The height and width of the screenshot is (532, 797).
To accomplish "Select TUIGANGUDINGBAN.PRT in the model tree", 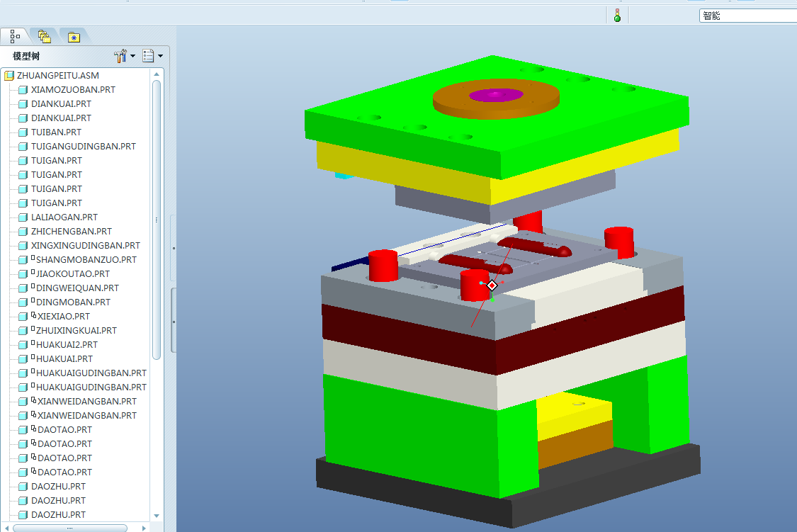I will coord(84,147).
